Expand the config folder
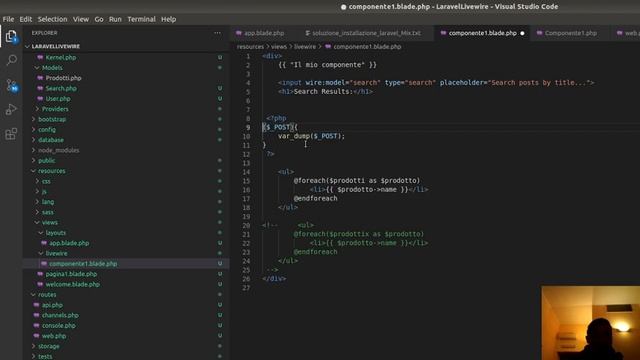640x360 pixels. coord(47,129)
